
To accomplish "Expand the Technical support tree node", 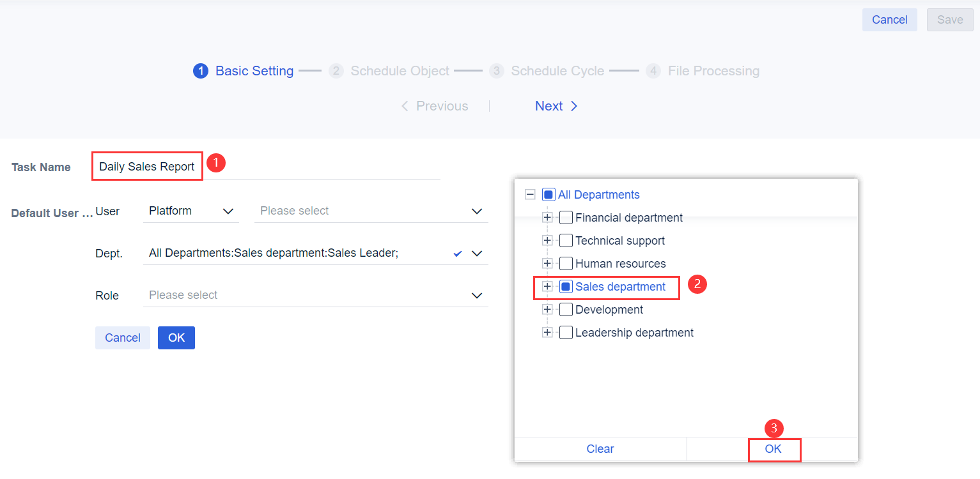I will [547, 240].
